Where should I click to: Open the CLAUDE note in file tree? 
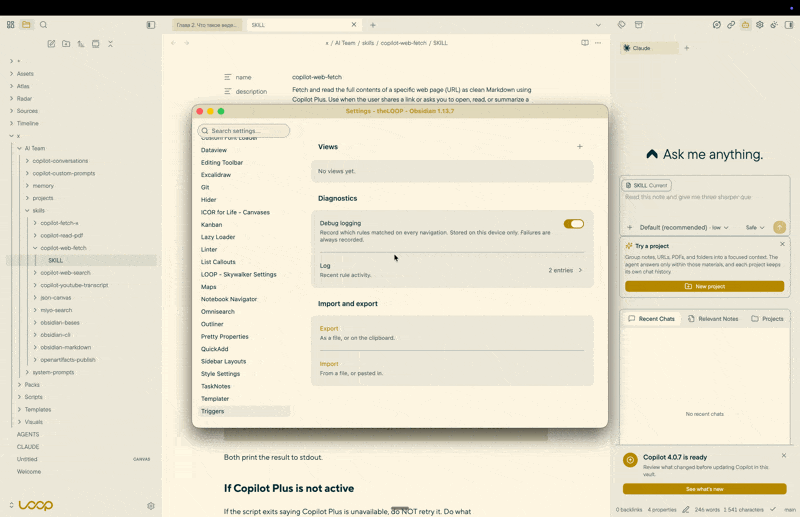(x=28, y=447)
